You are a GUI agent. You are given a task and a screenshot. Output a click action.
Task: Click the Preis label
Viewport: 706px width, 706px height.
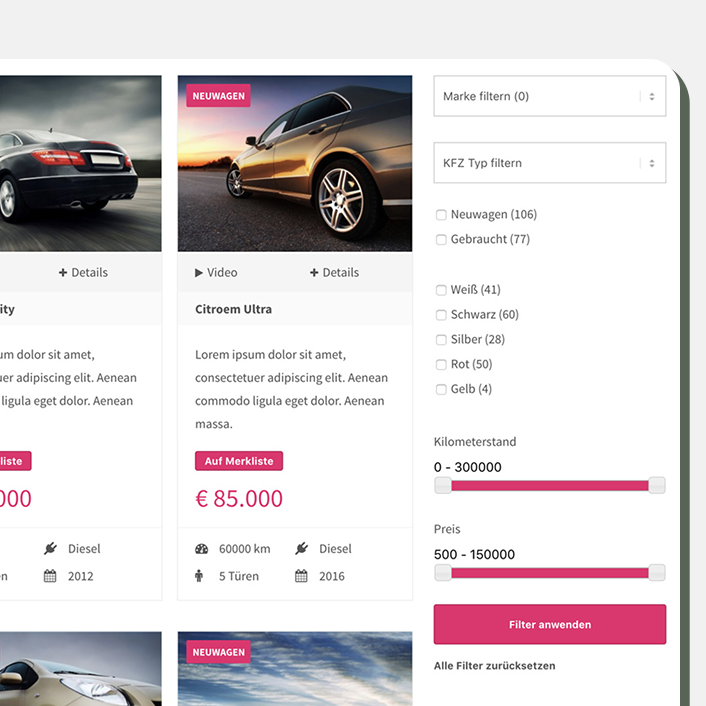(447, 529)
